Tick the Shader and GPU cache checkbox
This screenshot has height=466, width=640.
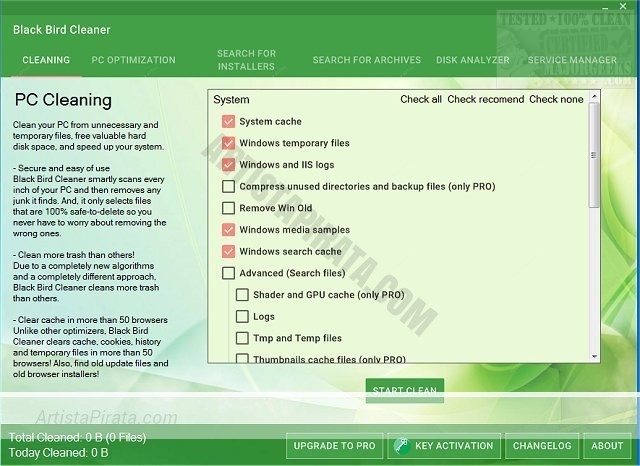(242, 295)
